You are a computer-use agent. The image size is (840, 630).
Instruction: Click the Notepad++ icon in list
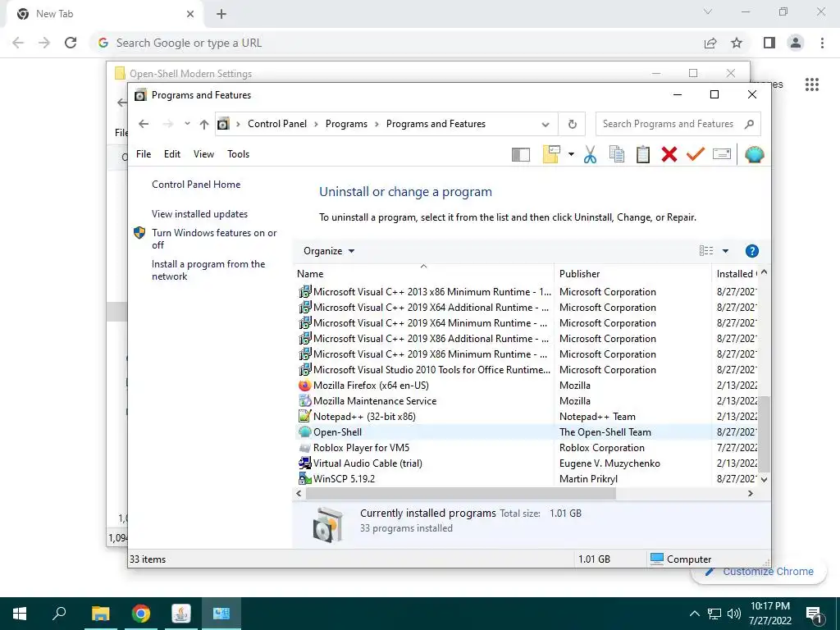click(x=305, y=416)
